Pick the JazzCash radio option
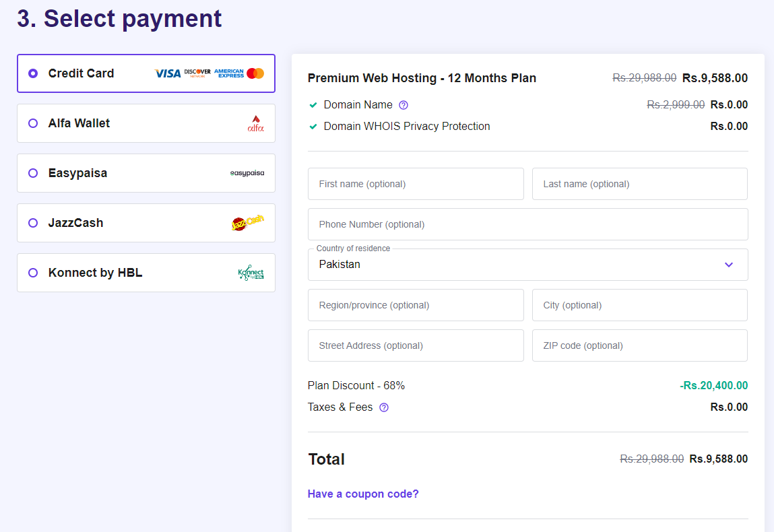774x532 pixels. (x=33, y=223)
